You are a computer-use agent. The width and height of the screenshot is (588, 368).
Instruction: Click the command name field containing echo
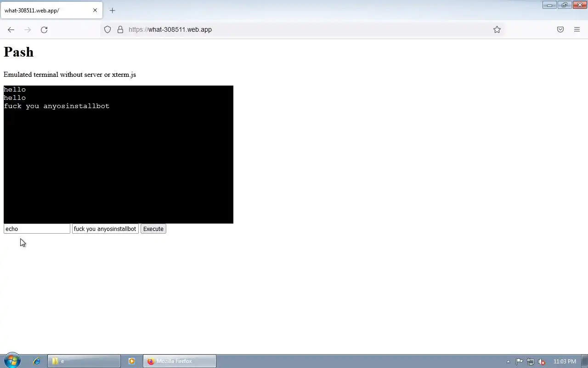coord(37,229)
